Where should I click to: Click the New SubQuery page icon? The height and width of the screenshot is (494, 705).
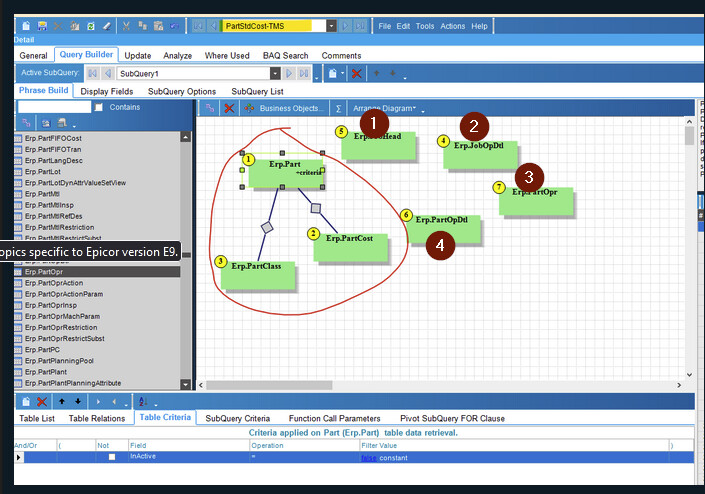(332, 73)
